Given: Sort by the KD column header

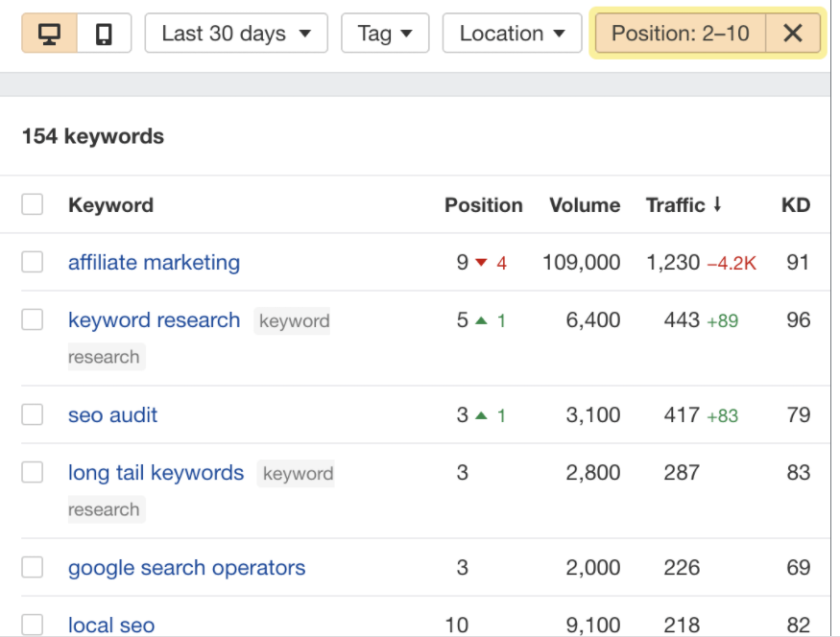Looking at the screenshot, I should point(795,204).
